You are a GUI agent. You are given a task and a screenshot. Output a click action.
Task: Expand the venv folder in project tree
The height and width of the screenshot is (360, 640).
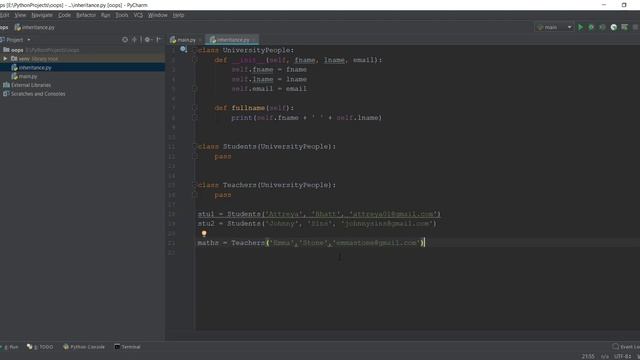[5, 59]
